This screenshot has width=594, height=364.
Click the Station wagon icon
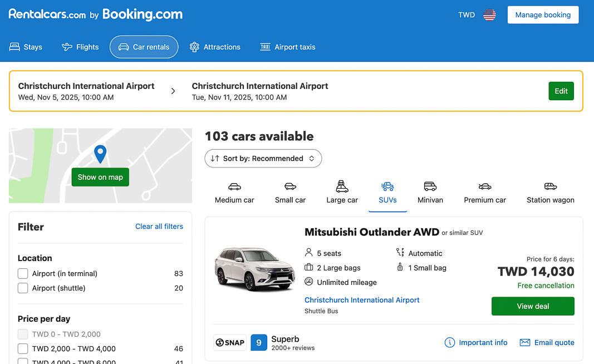[551, 186]
